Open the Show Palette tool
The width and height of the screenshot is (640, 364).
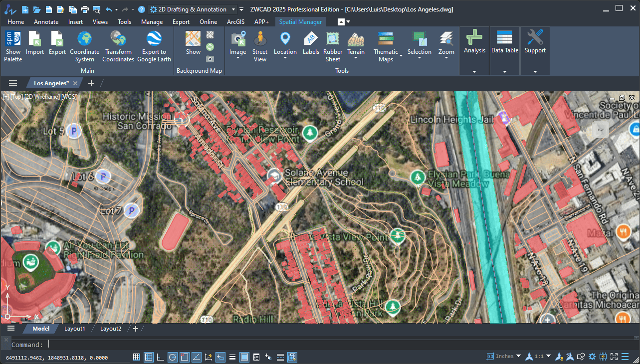pos(13,46)
